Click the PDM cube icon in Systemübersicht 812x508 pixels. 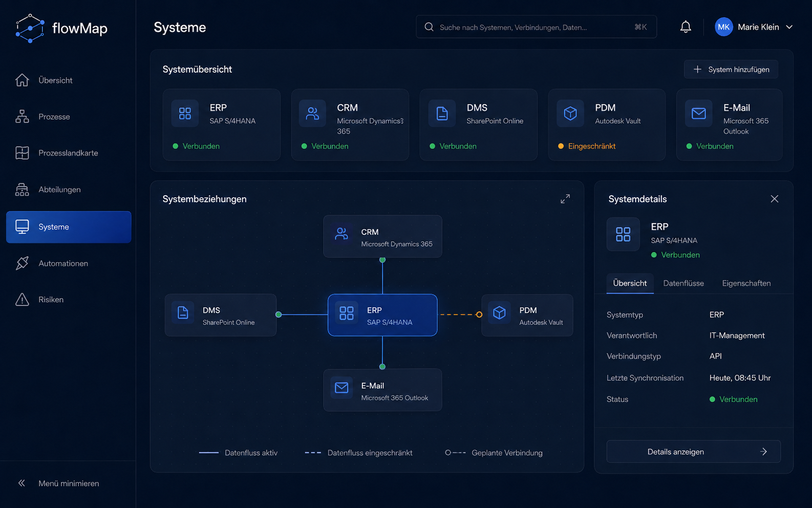tap(570, 113)
